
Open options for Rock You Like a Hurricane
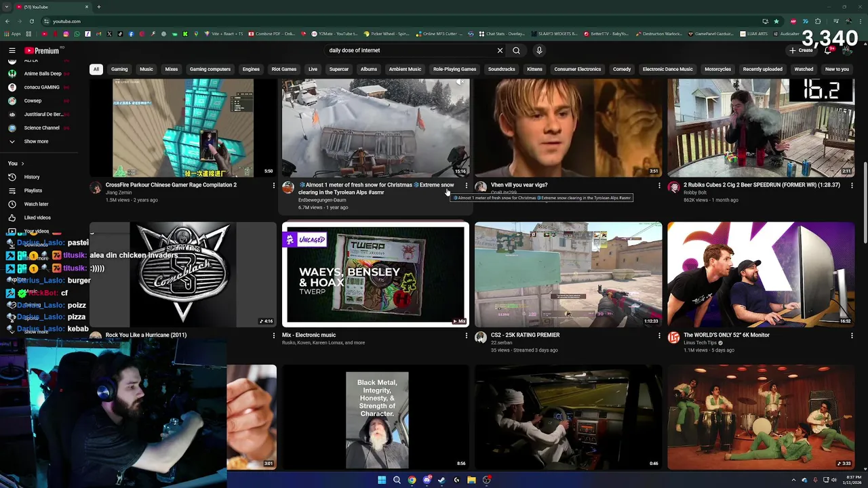point(273,335)
